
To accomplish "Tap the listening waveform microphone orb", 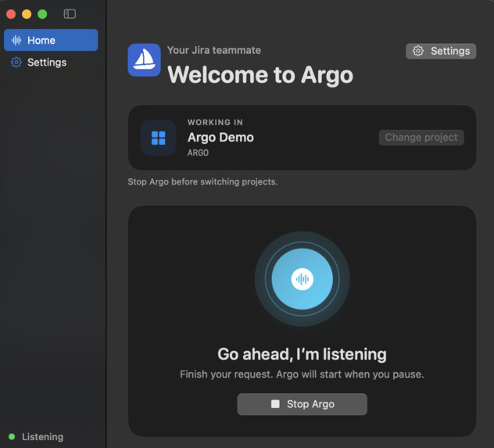I will [x=302, y=279].
